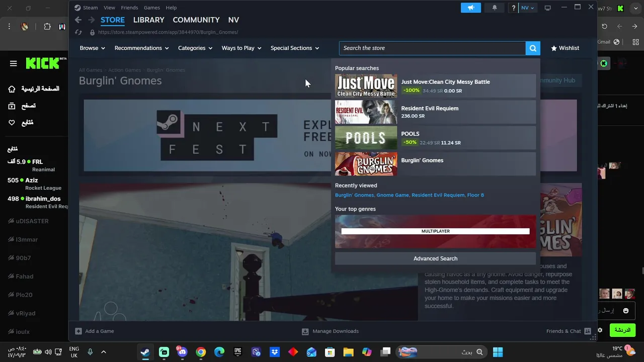
Task: Select POOLS search result
Action: point(435,138)
